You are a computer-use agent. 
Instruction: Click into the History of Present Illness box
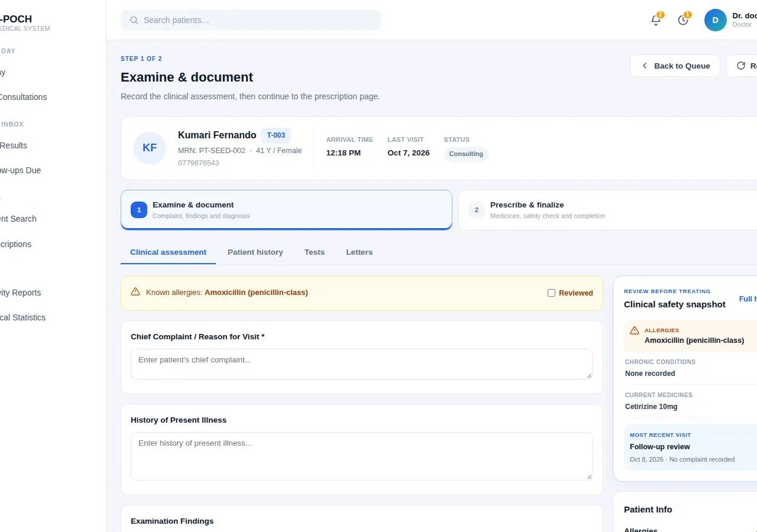(x=362, y=456)
